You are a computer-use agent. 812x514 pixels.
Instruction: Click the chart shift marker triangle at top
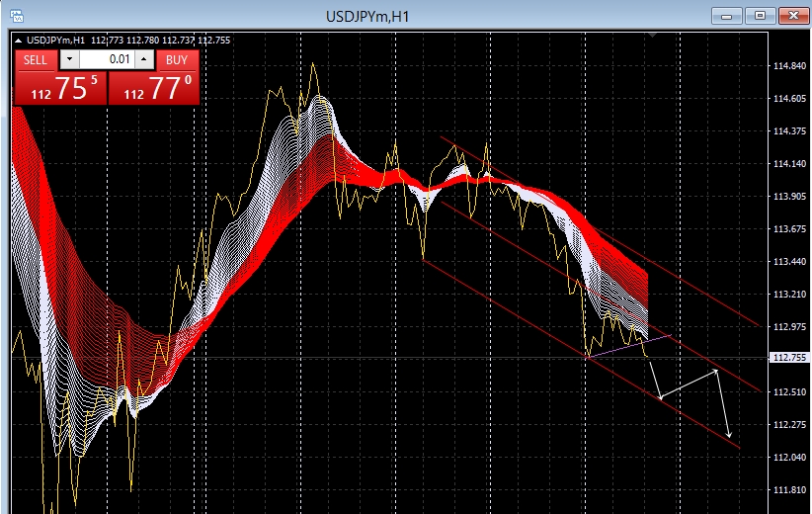point(653,36)
